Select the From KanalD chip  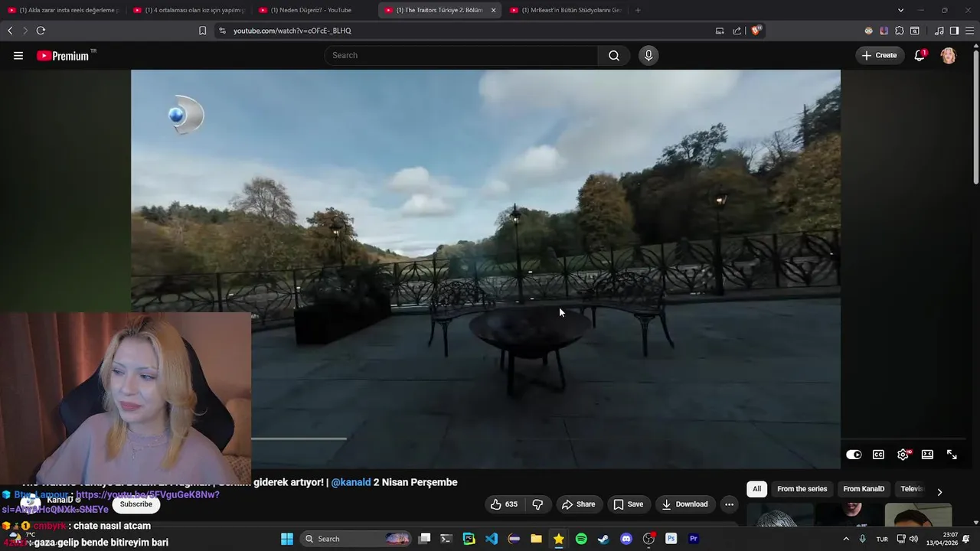(864, 489)
